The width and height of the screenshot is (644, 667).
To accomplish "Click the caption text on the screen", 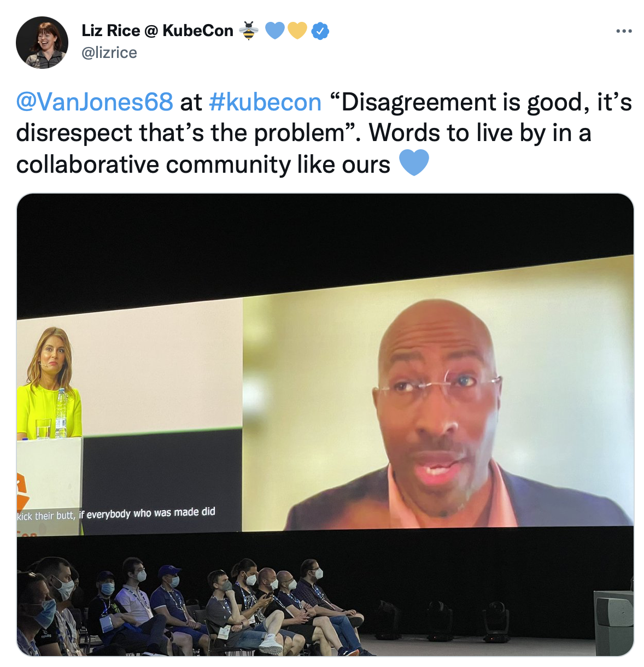I will click(x=116, y=514).
